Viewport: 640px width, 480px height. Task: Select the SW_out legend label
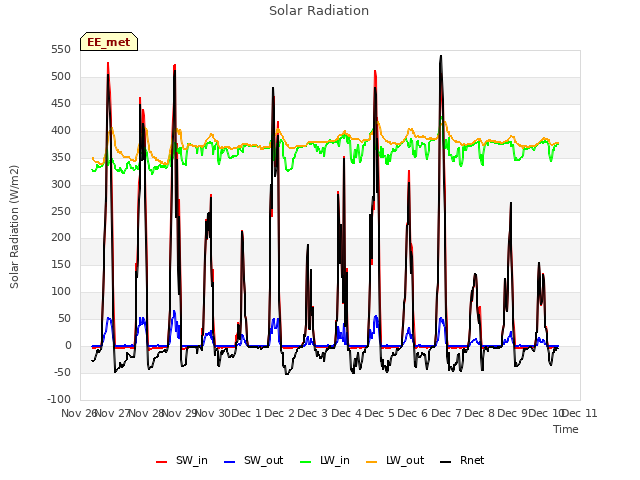point(264,460)
